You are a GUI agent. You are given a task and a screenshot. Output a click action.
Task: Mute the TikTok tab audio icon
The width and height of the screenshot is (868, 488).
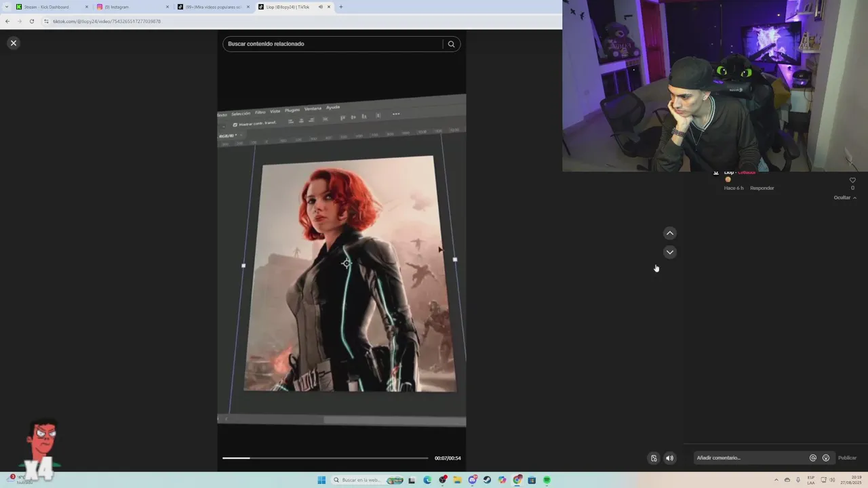(x=321, y=7)
